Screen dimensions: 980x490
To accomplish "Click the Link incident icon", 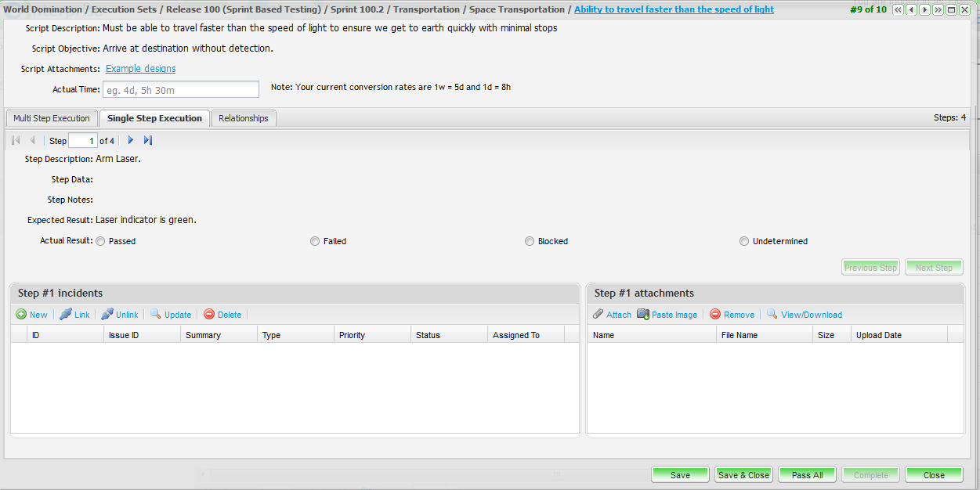I will [66, 315].
